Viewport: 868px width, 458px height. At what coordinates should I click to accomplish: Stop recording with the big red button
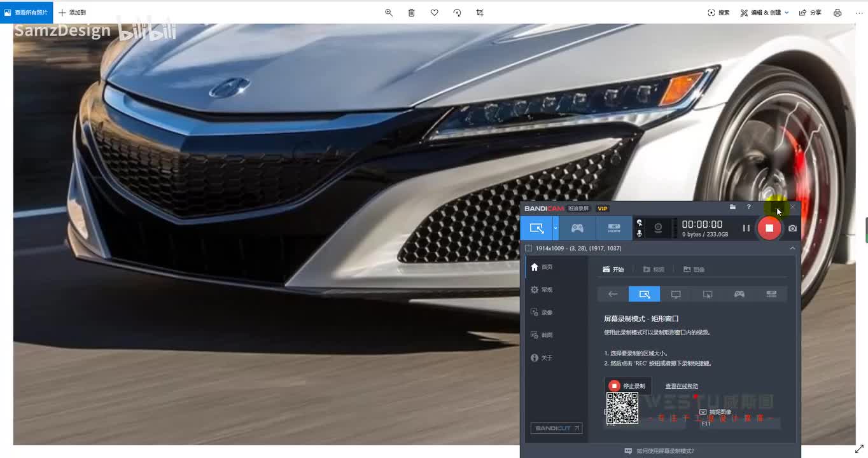(x=769, y=228)
